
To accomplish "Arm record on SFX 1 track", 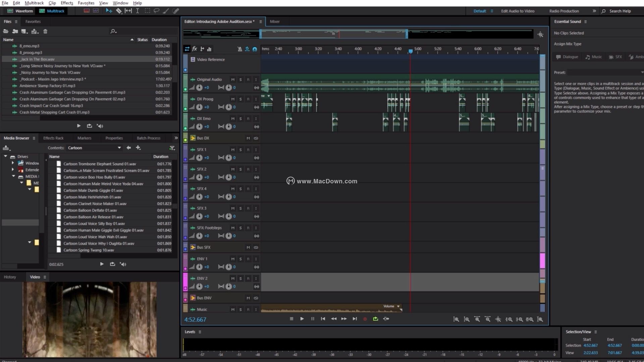I will tap(248, 150).
